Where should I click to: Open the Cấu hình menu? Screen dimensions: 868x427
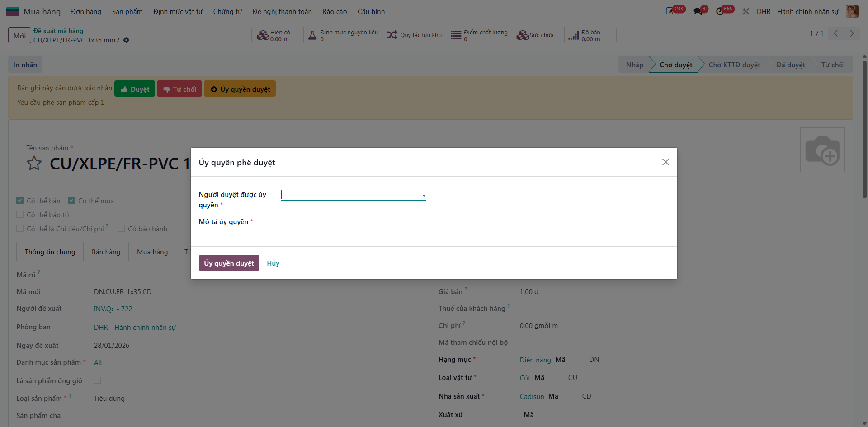[x=371, y=12]
